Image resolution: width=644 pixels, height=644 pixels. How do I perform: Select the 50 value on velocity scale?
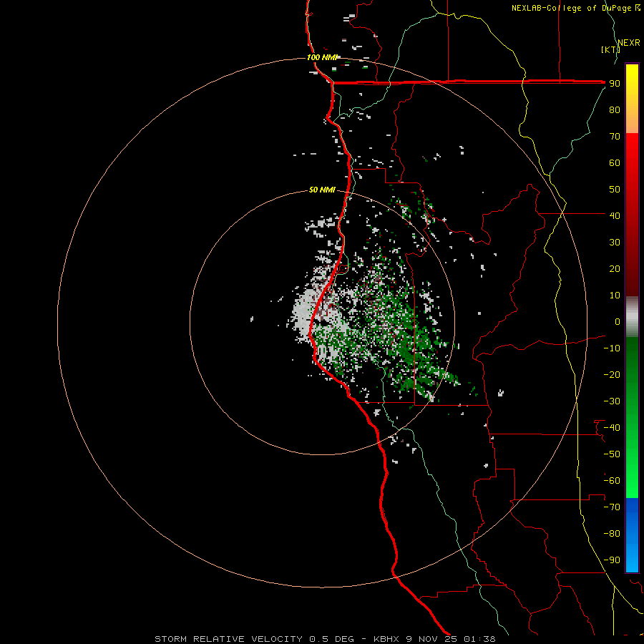pos(615,190)
